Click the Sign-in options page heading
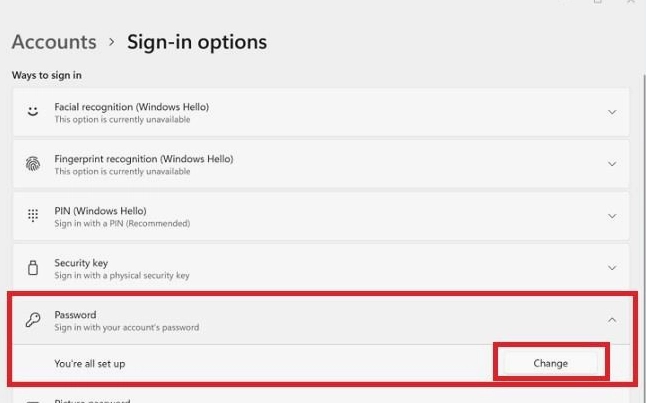 [x=197, y=42]
